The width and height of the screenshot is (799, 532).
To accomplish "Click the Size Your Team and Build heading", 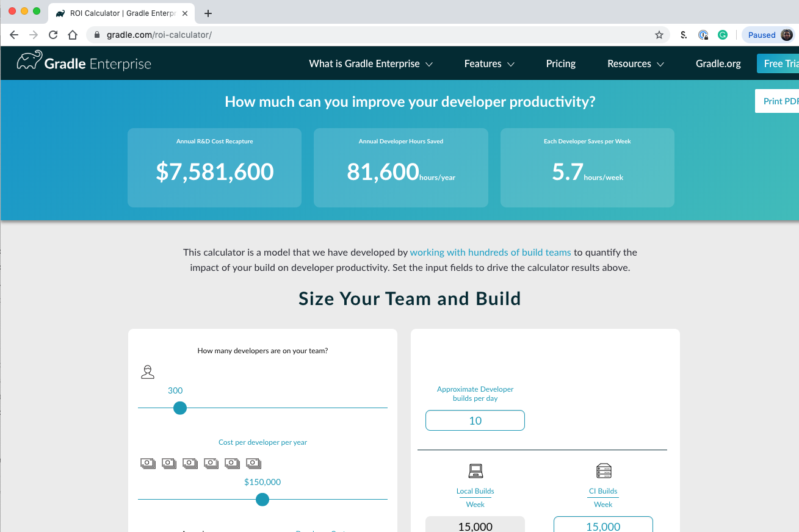I will click(x=410, y=298).
